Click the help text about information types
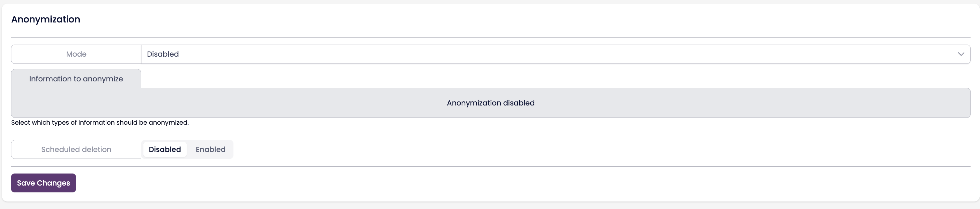The image size is (980, 209). 100,123
